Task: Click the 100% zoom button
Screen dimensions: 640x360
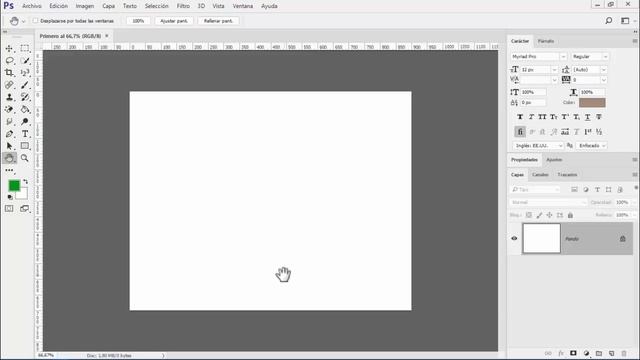Action: (138, 21)
